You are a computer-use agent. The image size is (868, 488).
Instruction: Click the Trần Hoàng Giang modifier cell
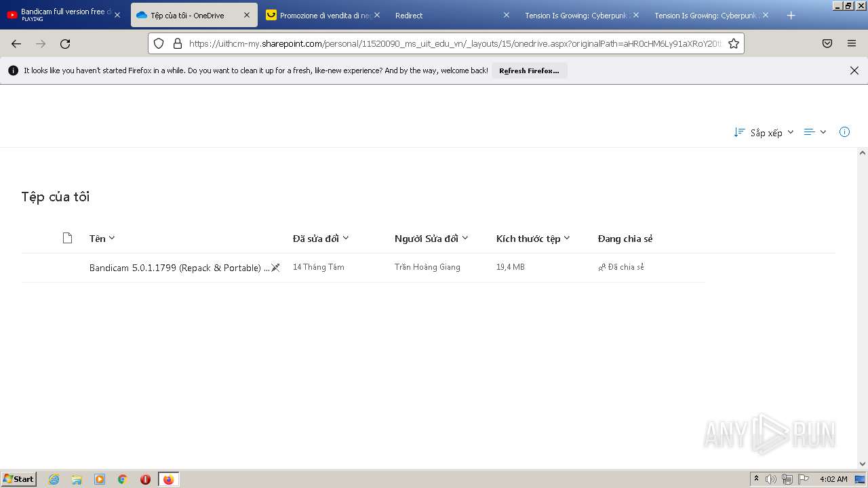427,267
